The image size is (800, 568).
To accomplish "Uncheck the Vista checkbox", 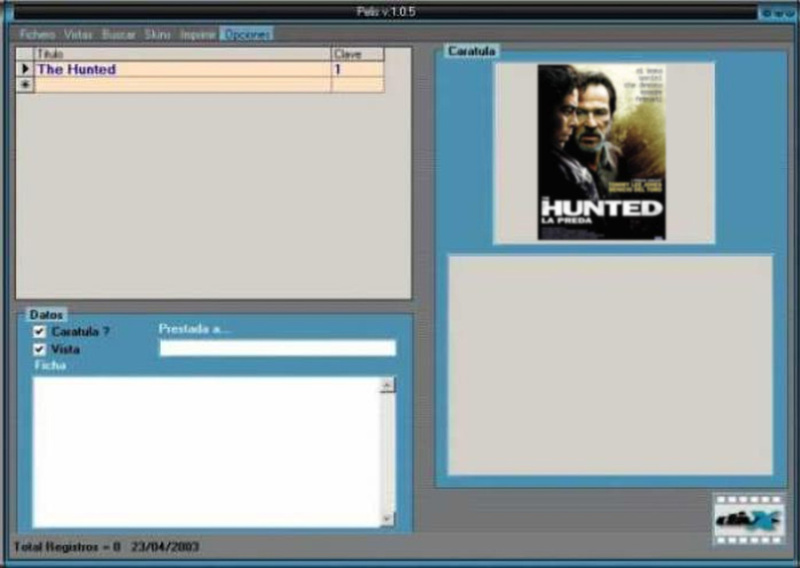I will click(39, 350).
